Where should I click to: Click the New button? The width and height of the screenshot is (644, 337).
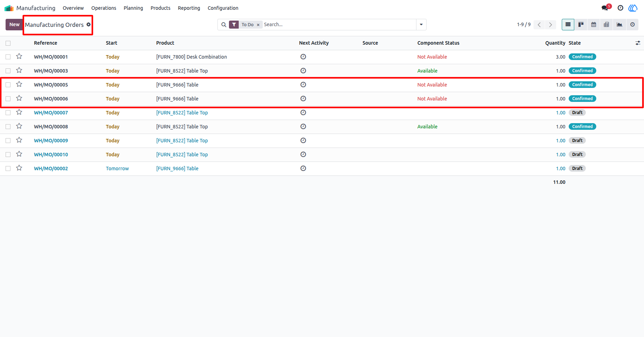[14, 24]
